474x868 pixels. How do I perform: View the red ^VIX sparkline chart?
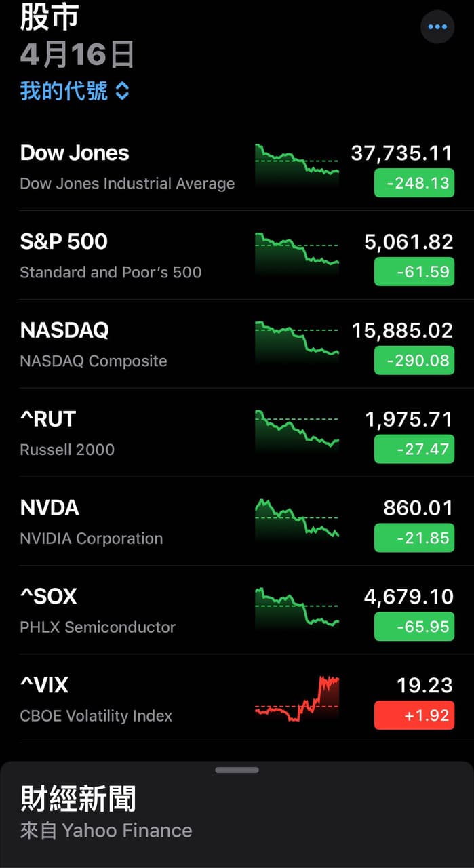tap(296, 698)
